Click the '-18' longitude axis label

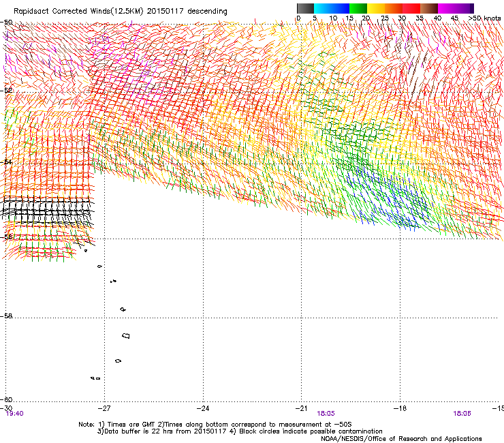pyautogui.click(x=400, y=408)
